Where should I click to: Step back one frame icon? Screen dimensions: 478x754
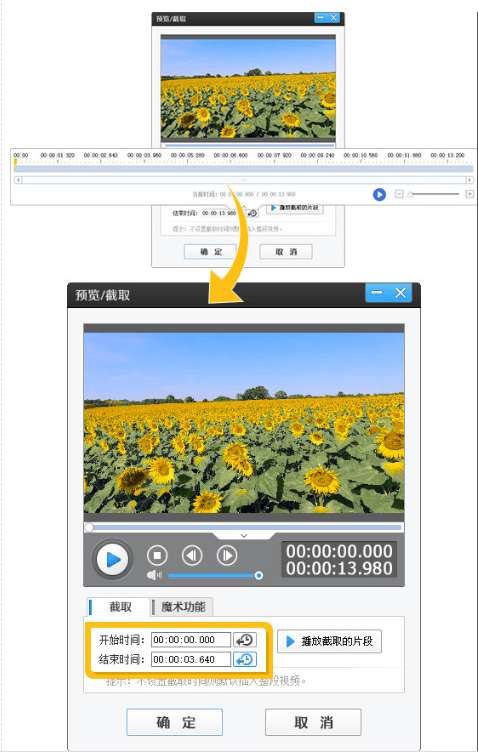click(x=192, y=555)
